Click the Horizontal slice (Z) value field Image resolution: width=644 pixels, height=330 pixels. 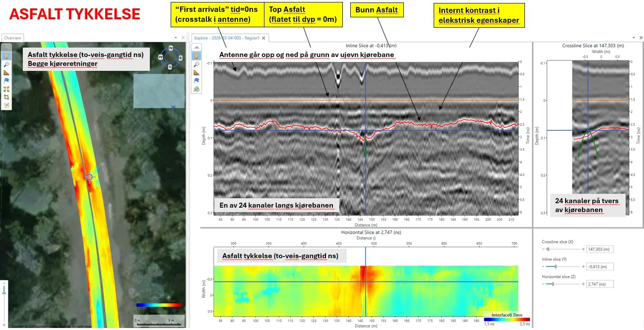pyautogui.click(x=600, y=284)
